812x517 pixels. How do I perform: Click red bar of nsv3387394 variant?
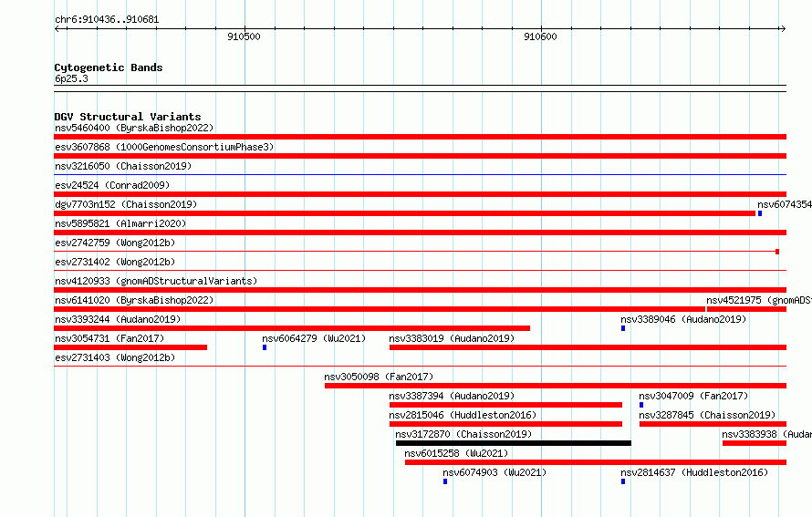506,405
